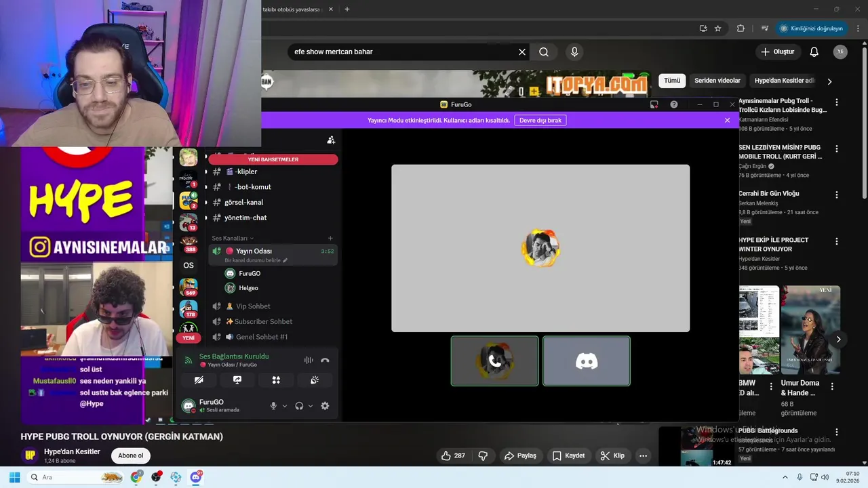868x488 pixels.
Task: Select the Hype'dan Kesitler filter chip
Action: click(x=785, y=81)
